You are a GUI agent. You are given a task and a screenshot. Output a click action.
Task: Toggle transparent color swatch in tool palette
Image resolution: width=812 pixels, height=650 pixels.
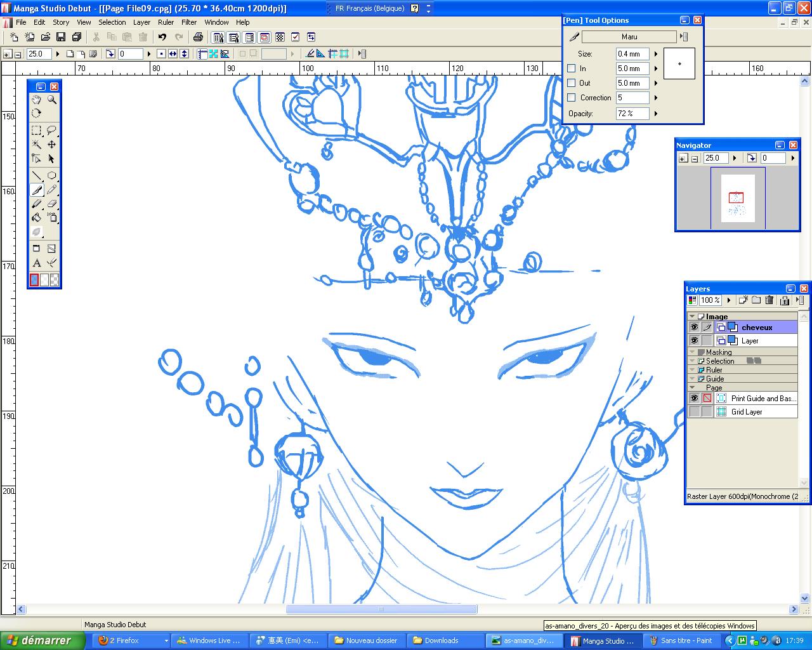coord(55,280)
